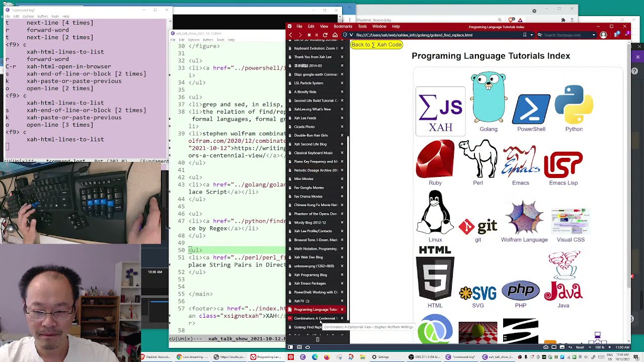Image resolution: width=644 pixels, height=362 pixels.
Task: Open the Emacs Lisp logo
Action: point(563,165)
